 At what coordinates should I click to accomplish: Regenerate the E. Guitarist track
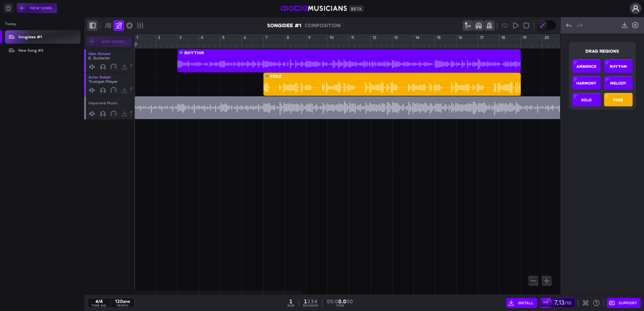114,67
